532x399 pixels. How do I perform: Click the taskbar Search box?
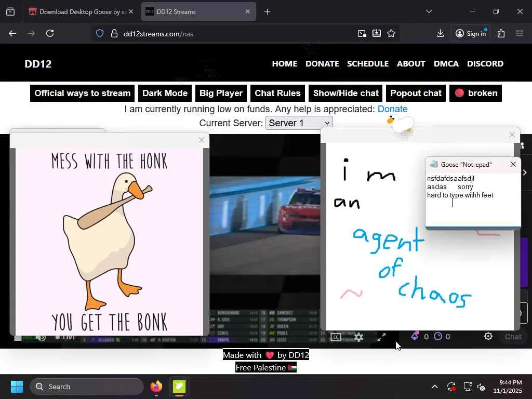click(x=87, y=387)
